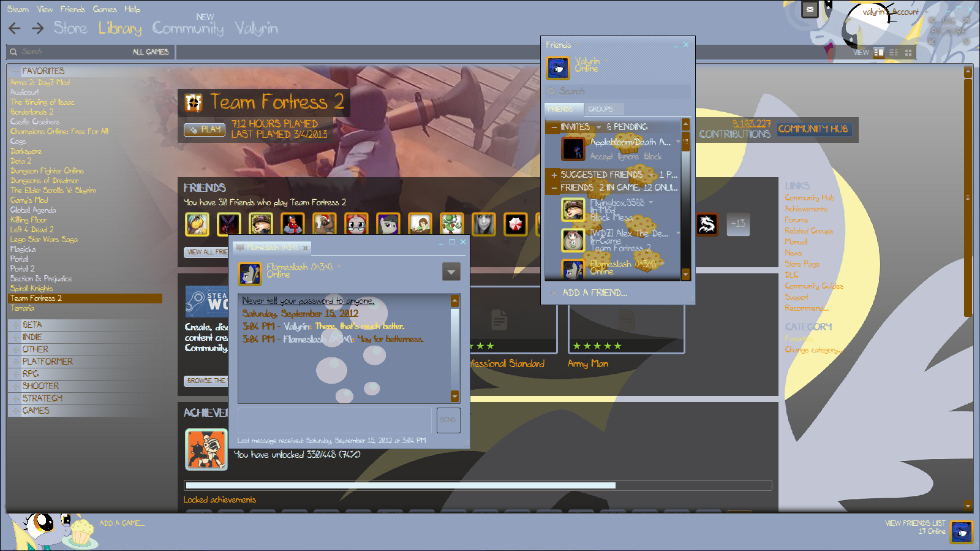Image resolution: width=980 pixels, height=551 pixels.
Task: Expand the INDIE category
Action: 16,337
